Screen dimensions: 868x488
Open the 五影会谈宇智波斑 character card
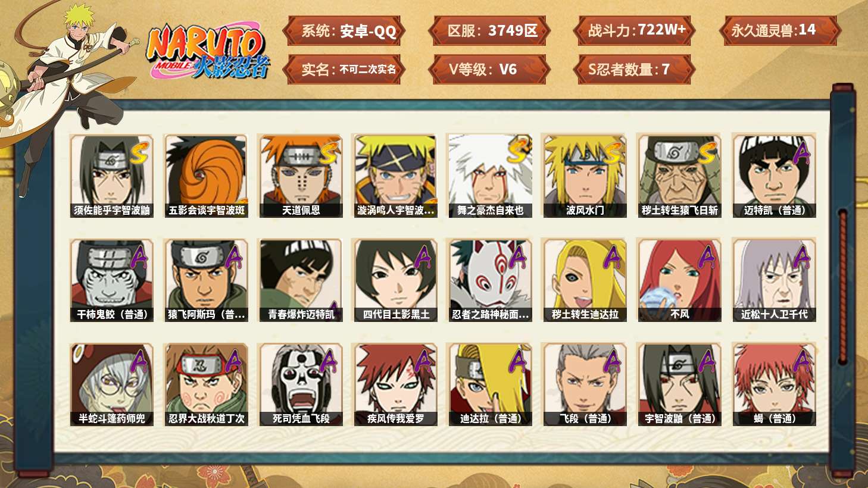point(206,176)
